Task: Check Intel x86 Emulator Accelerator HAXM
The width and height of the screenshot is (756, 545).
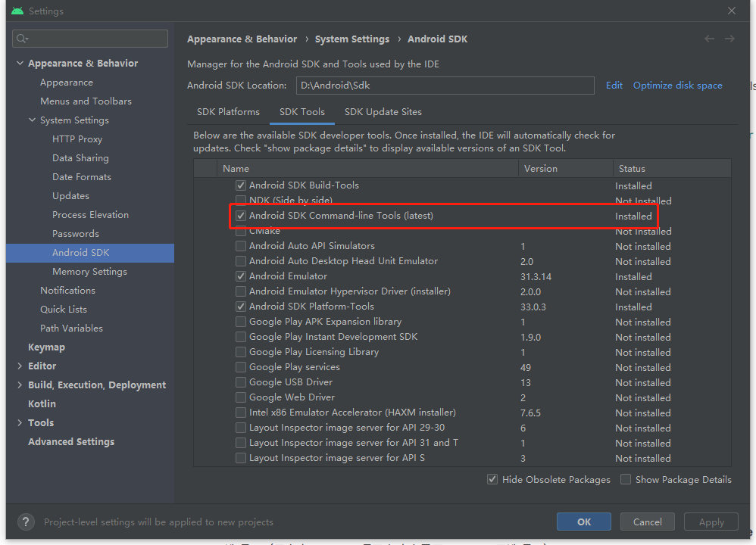Action: [x=241, y=413]
